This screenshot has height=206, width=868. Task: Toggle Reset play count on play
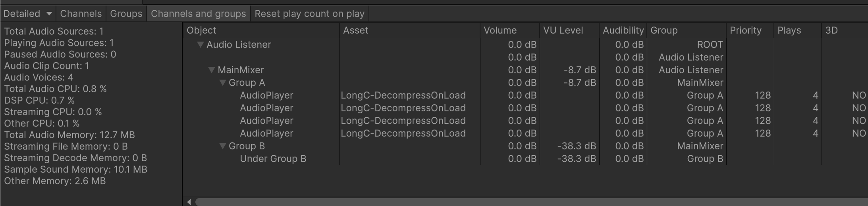[x=309, y=14]
